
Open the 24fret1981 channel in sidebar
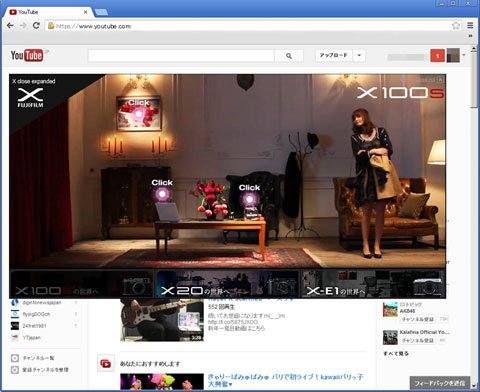[x=34, y=326]
